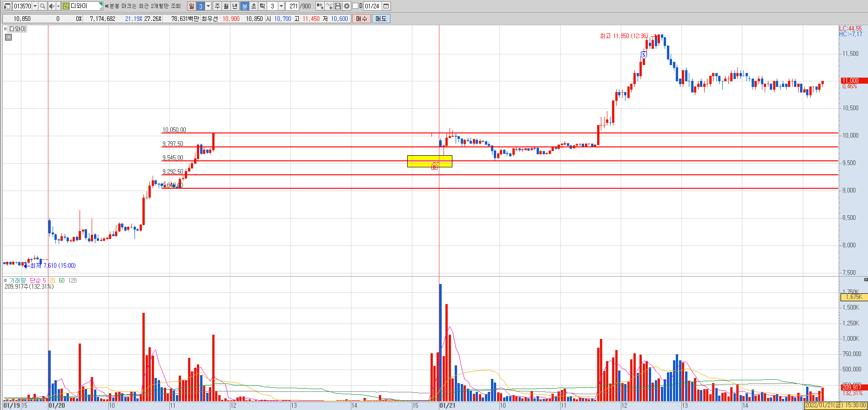Click the volume panel close icon
This screenshot has width=868, height=410.
[x=866, y=280]
